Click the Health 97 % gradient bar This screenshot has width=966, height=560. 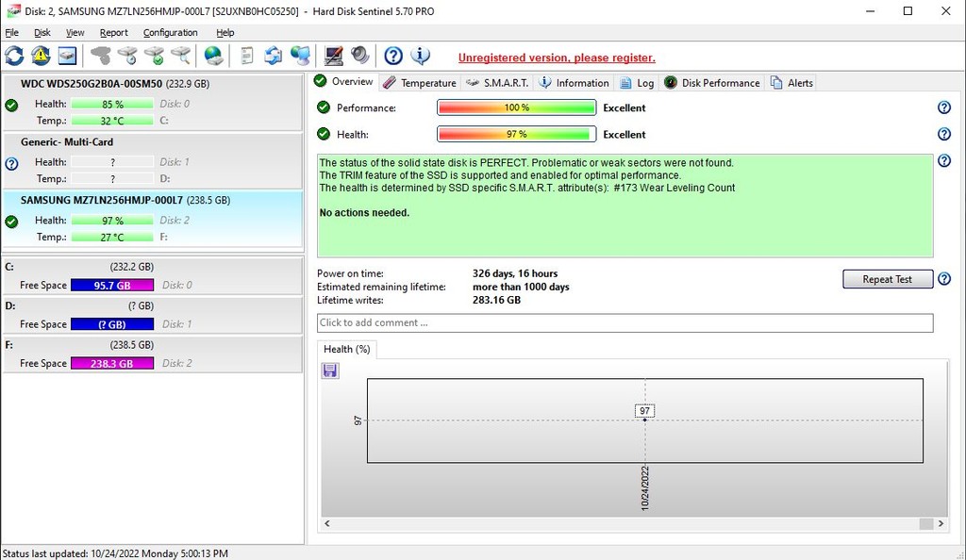coord(516,134)
